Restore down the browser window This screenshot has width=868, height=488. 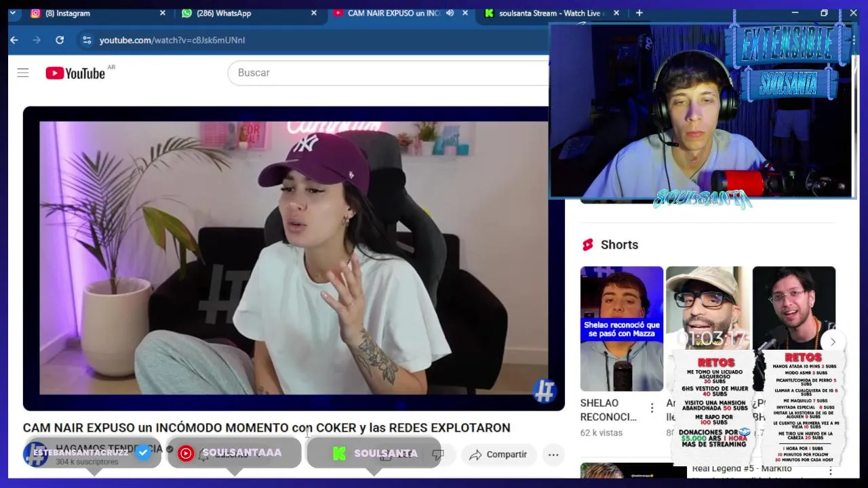824,13
